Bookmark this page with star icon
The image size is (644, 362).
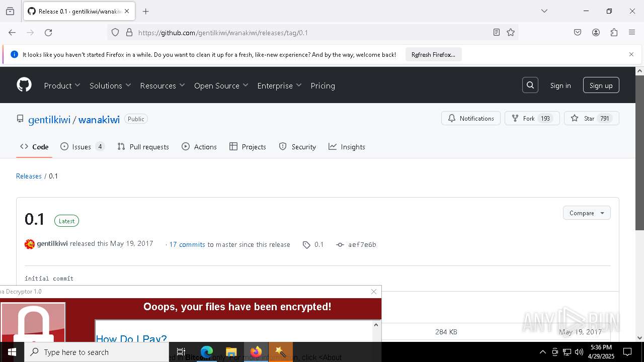pyautogui.click(x=511, y=33)
